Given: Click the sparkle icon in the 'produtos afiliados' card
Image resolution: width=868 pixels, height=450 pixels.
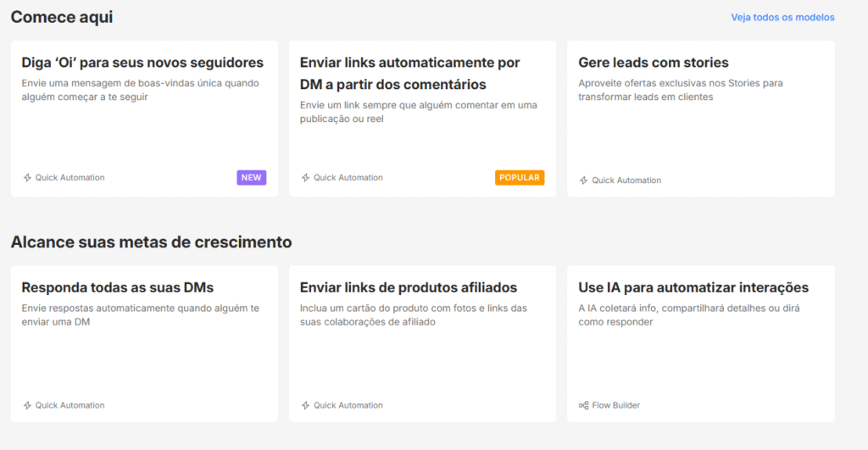Looking at the screenshot, I should (x=306, y=406).
